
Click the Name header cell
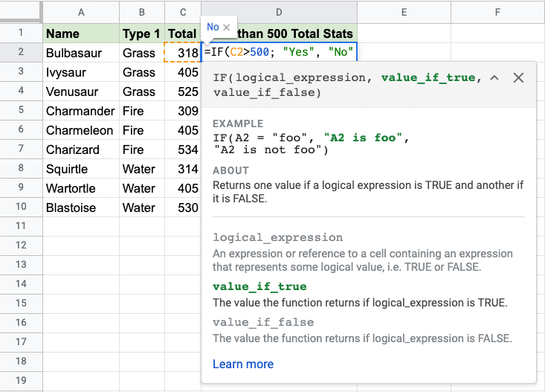click(80, 33)
